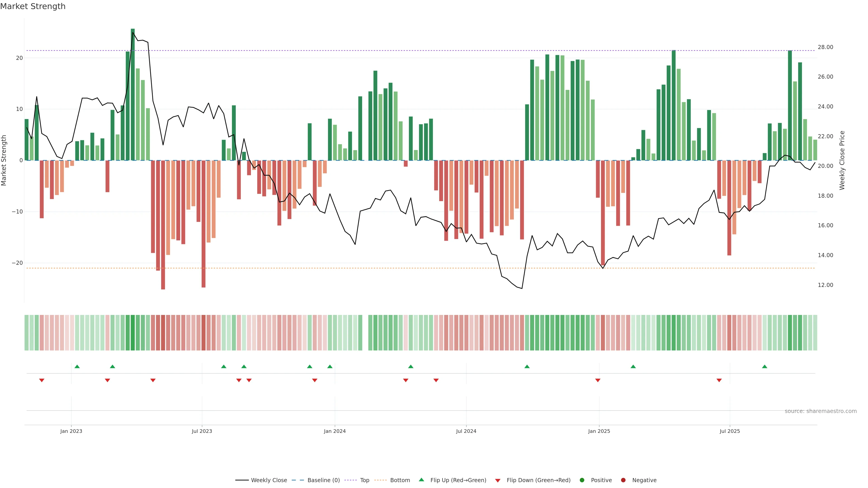Click the Weekly Close Price axis title
The width and height of the screenshot is (868, 488).
pos(842,160)
